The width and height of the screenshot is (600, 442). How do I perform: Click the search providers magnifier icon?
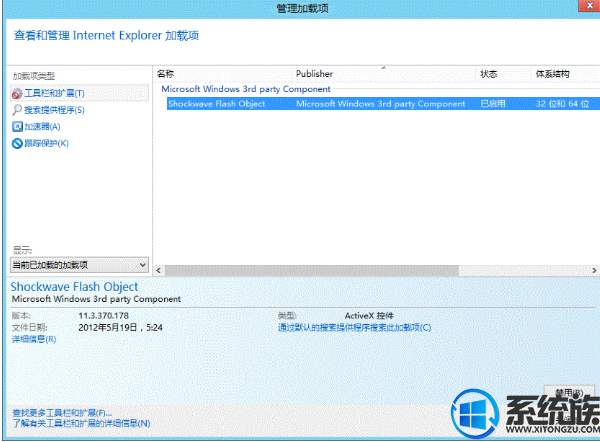[x=17, y=110]
